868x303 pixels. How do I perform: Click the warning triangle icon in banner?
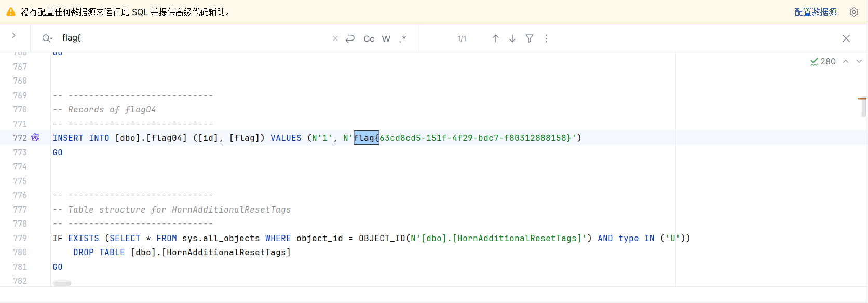click(10, 12)
